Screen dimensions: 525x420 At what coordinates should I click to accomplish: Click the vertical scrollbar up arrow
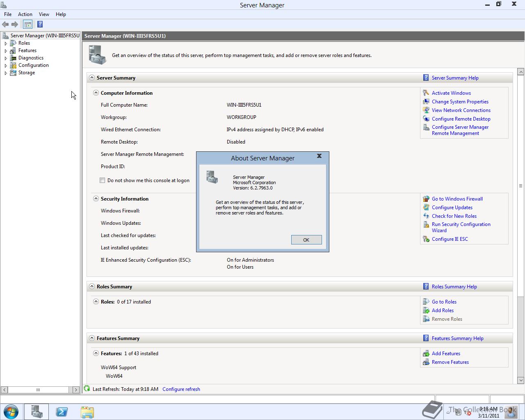(x=521, y=72)
